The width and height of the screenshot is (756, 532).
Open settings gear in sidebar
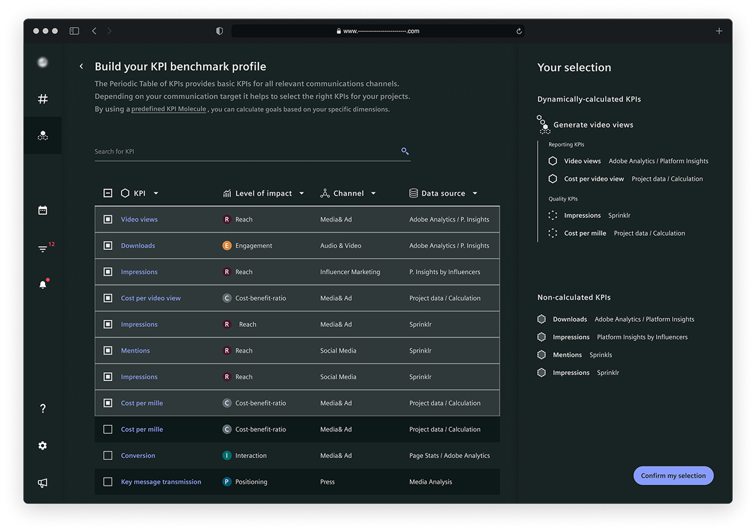pos(43,445)
